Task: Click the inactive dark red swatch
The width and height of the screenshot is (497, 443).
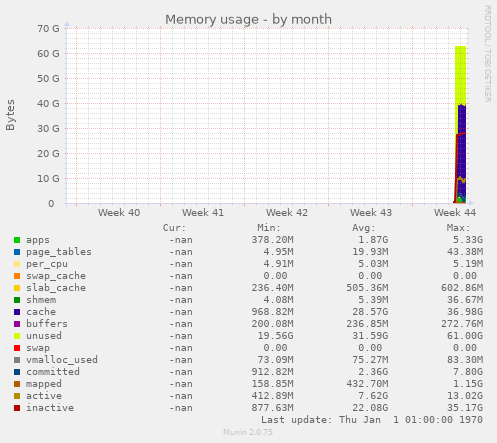Action: click(17, 408)
